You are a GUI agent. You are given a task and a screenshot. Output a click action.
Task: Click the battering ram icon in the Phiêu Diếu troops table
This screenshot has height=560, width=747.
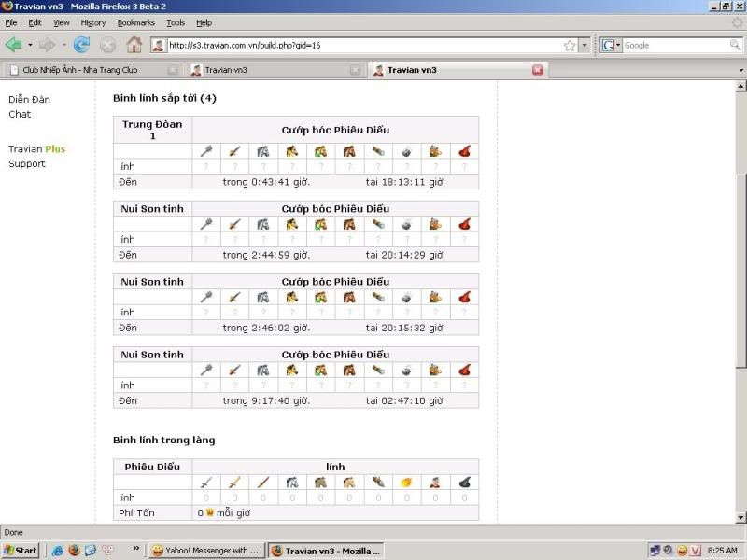[378, 483]
